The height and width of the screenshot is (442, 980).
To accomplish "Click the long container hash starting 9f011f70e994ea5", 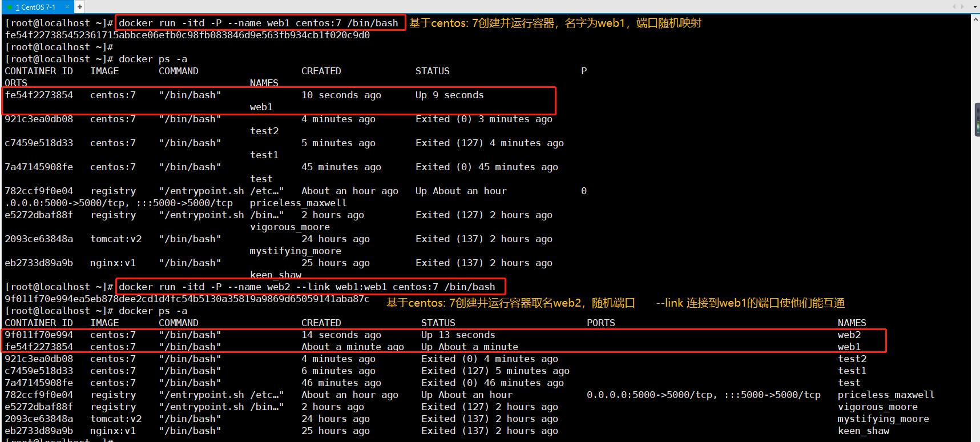I will [x=187, y=299].
